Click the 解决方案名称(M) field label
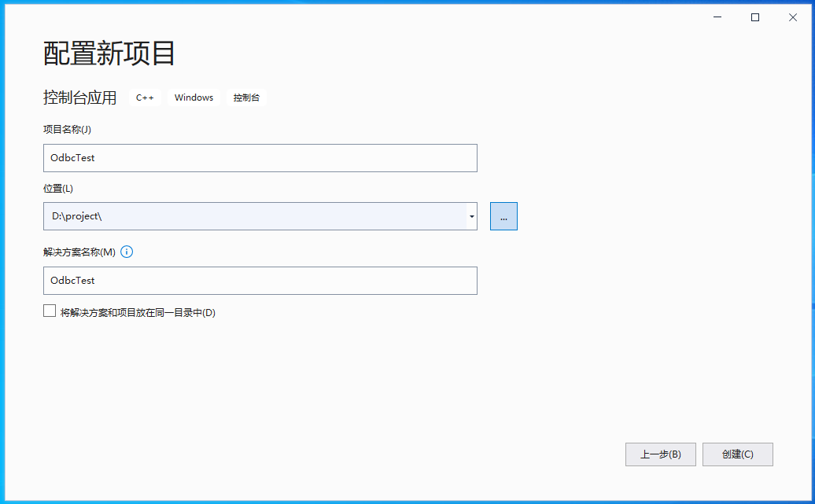Image resolution: width=815 pixels, height=504 pixels. [79, 252]
